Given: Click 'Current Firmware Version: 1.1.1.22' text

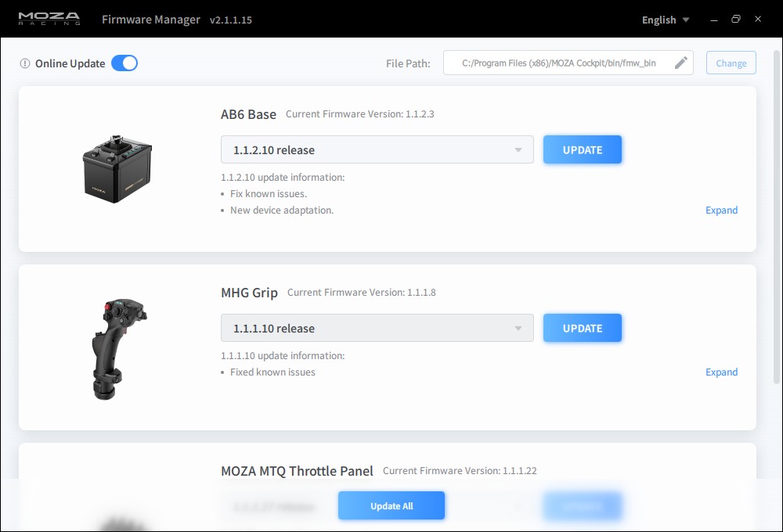Looking at the screenshot, I should click(x=460, y=471).
